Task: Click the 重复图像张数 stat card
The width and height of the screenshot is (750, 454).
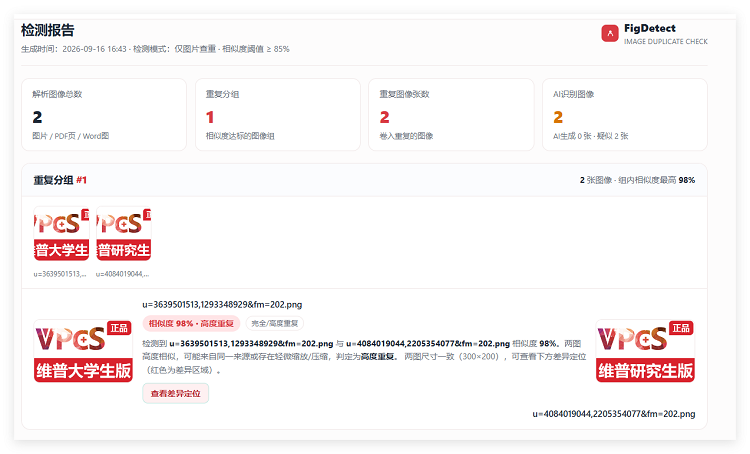Action: click(451, 115)
